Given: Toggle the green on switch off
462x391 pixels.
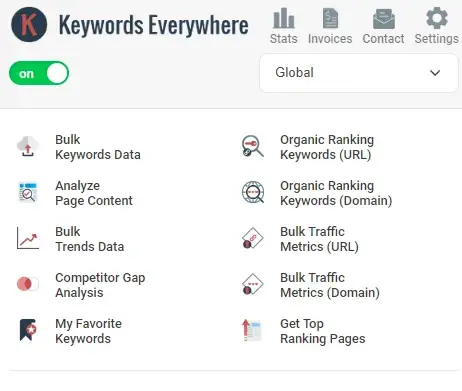Looking at the screenshot, I should pyautogui.click(x=39, y=73).
